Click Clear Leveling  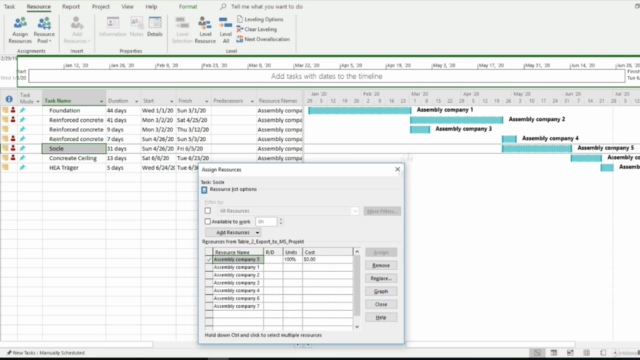257,29
